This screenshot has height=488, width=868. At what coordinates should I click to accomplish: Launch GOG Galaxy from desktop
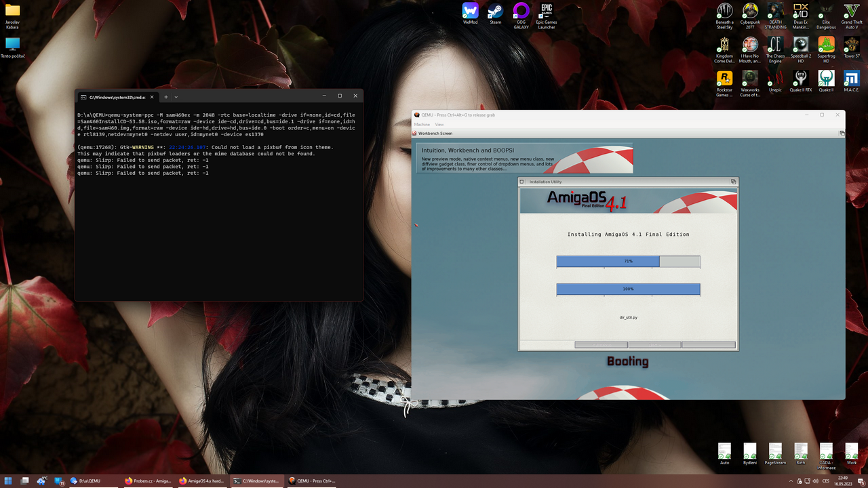point(521,13)
